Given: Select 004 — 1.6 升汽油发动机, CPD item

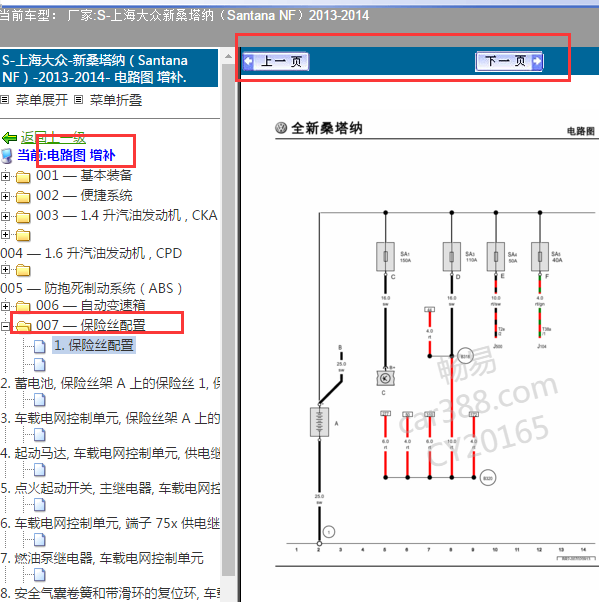Looking at the screenshot, I should (91, 253).
